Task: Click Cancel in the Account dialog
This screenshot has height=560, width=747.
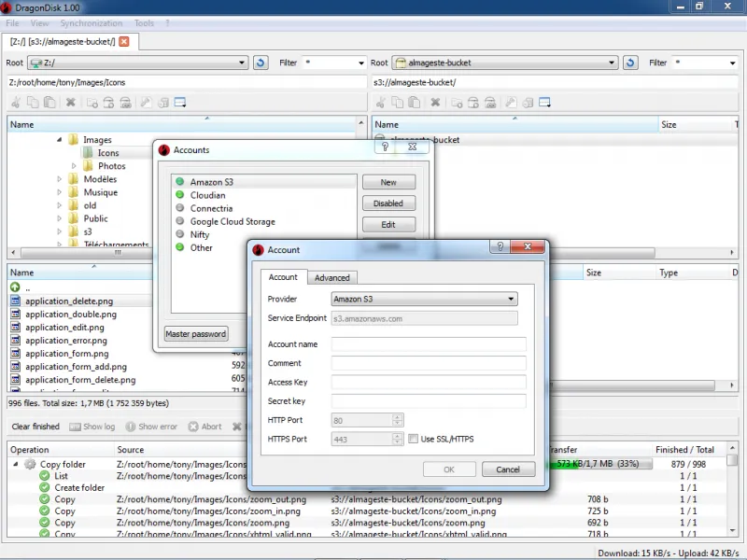Action: click(508, 469)
